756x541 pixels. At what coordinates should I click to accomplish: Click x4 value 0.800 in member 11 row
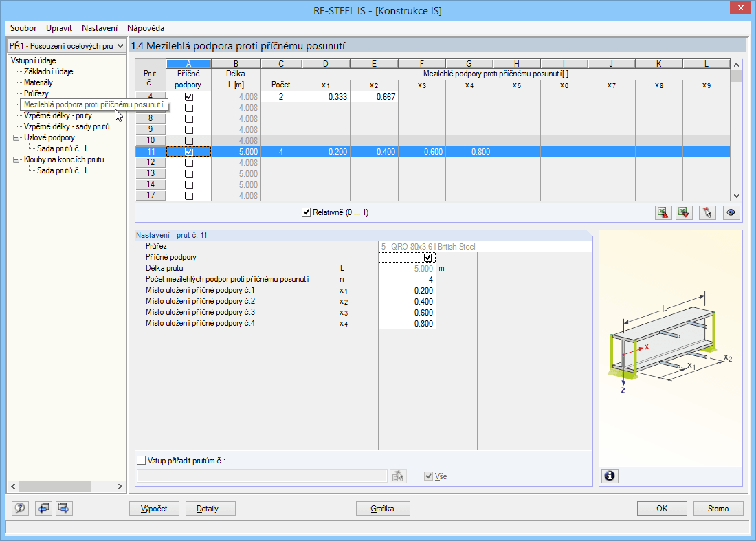469,152
